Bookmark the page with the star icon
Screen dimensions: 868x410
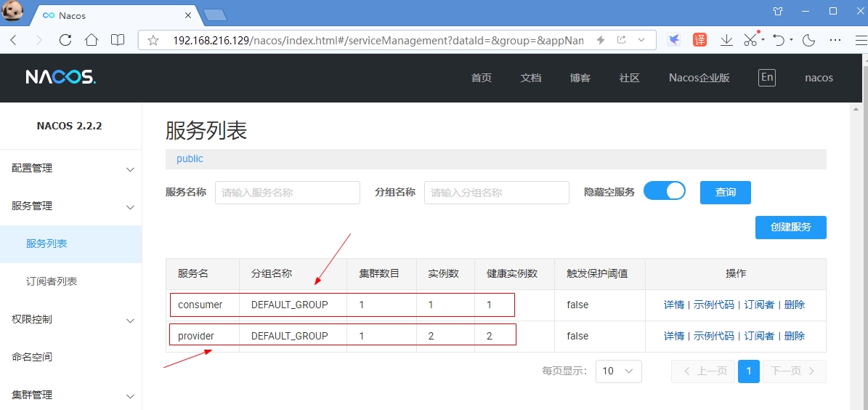pos(154,40)
